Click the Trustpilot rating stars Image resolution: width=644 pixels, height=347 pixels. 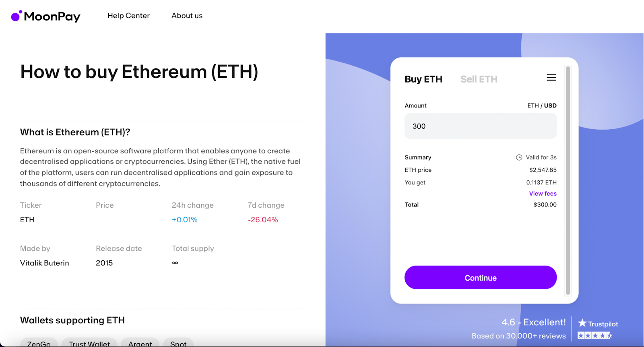594,335
